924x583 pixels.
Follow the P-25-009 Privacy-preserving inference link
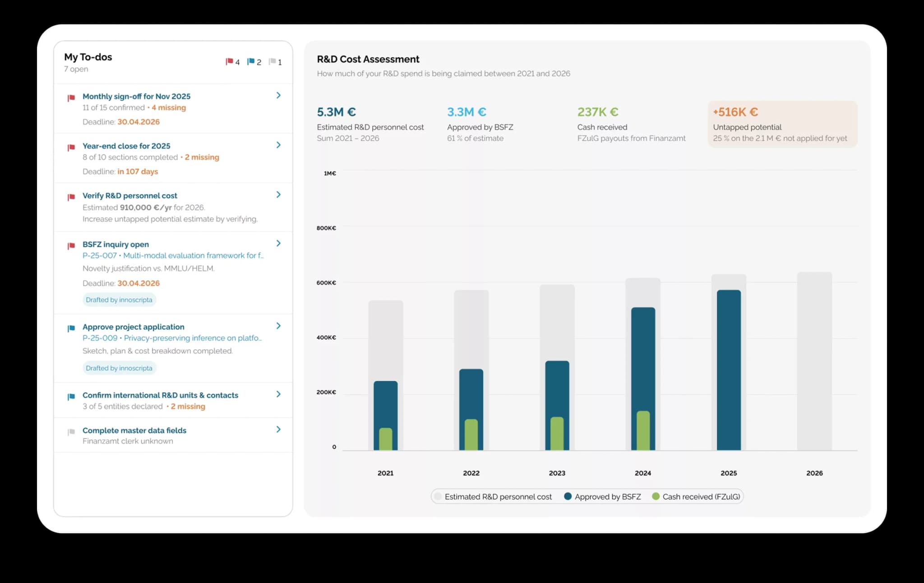click(x=172, y=338)
